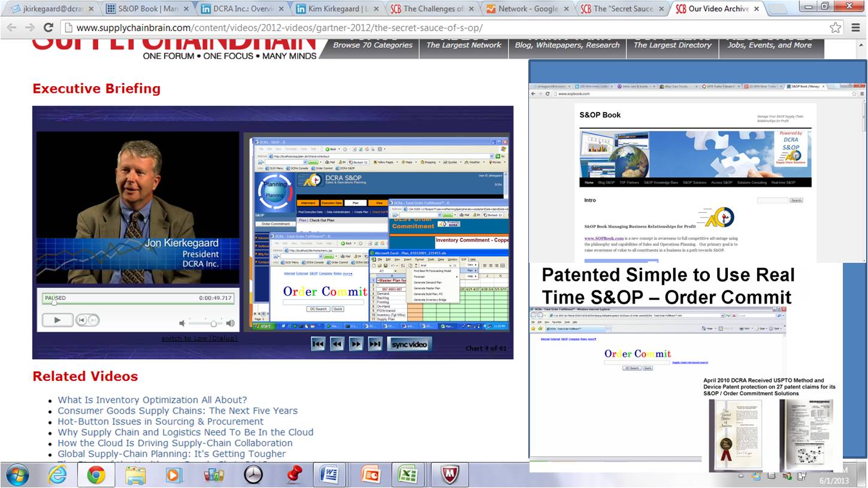Click the Windows Start orb
The image size is (868, 488).
(17, 475)
